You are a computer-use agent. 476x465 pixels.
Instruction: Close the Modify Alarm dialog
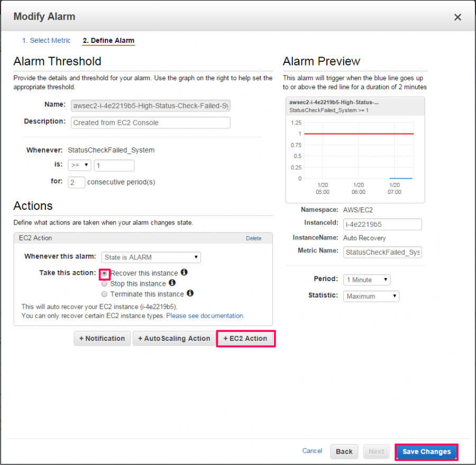pyautogui.click(x=457, y=17)
